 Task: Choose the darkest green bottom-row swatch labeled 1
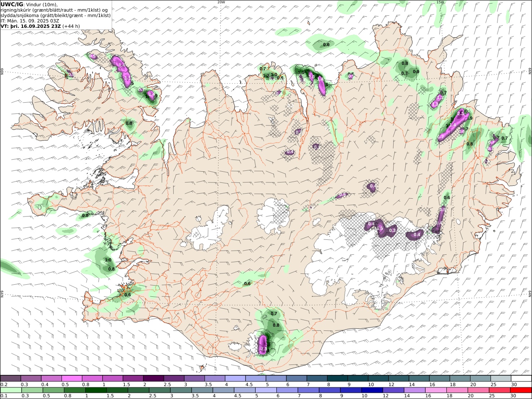96,390
